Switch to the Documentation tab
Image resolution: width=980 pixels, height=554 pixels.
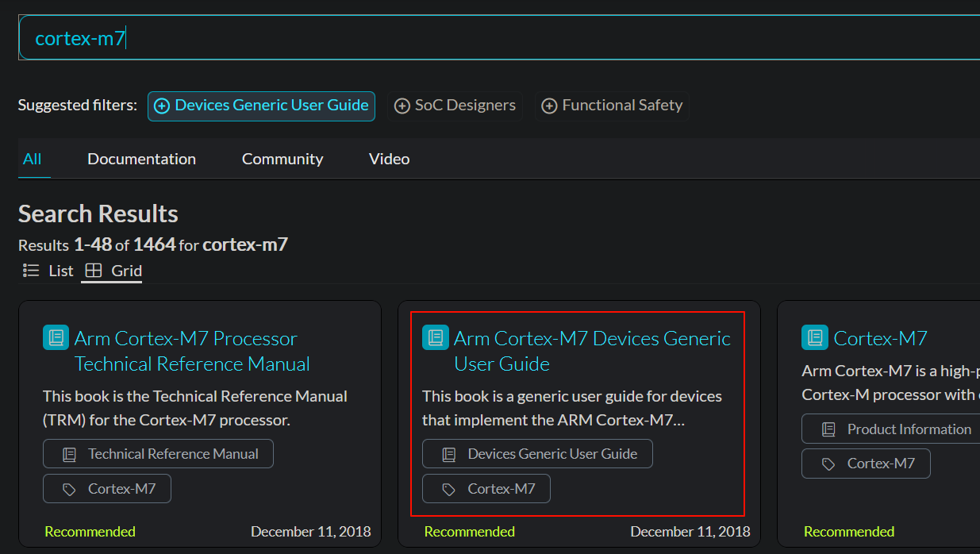(x=141, y=159)
